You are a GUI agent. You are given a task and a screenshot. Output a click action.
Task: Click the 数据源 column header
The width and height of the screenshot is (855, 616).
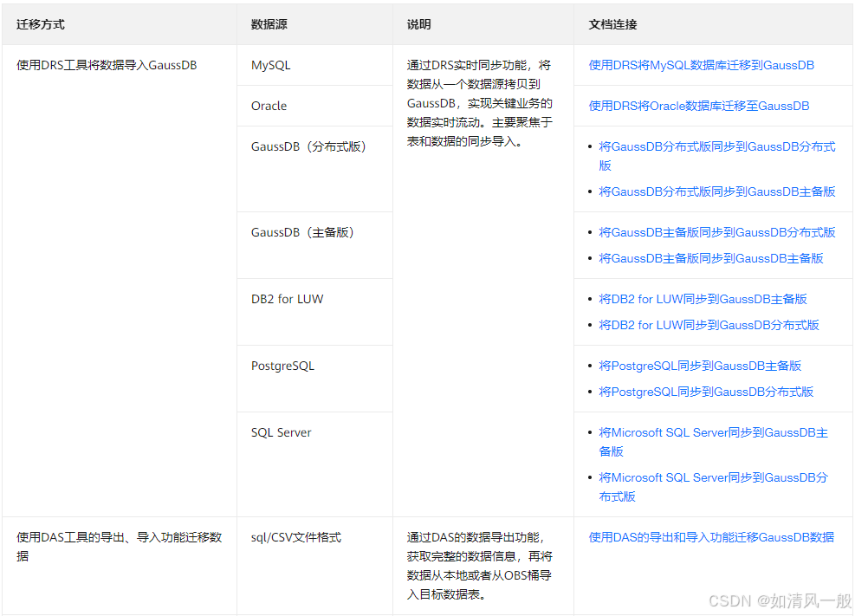tap(314, 24)
